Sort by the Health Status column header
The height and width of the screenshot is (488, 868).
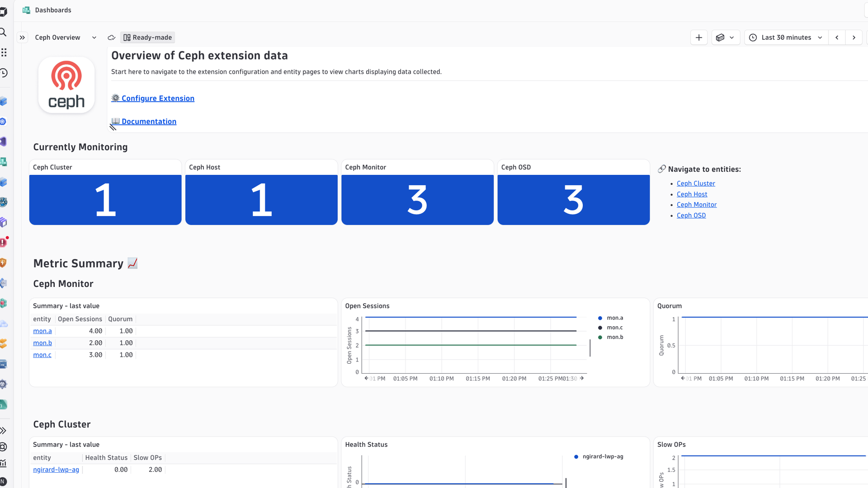pos(106,458)
